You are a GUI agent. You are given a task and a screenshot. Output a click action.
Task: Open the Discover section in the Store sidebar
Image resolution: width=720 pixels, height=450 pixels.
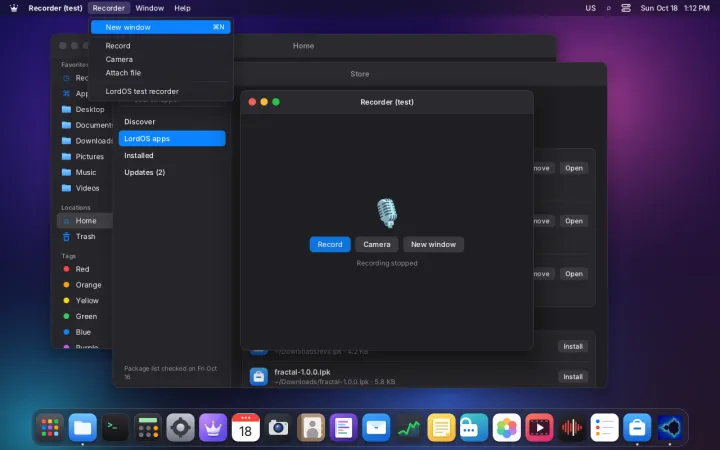tap(172, 122)
